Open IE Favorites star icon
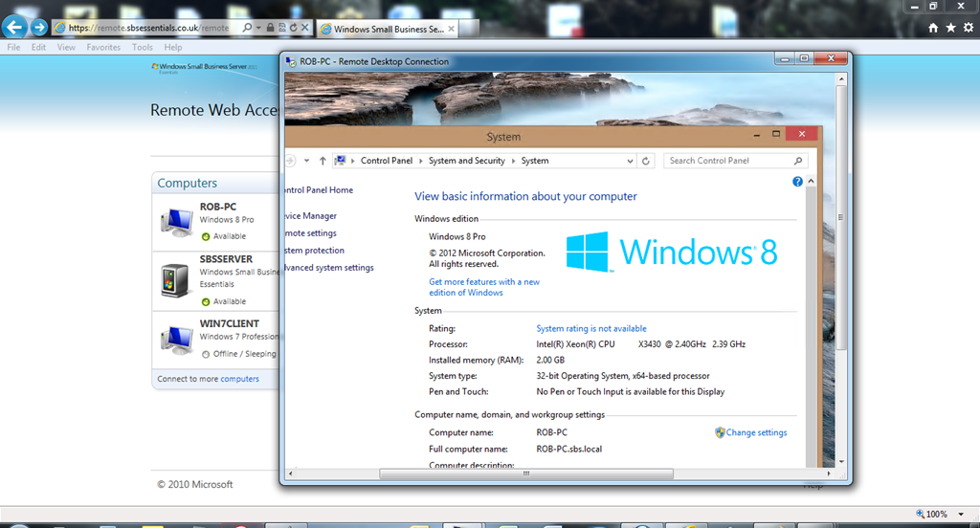 pos(950,28)
